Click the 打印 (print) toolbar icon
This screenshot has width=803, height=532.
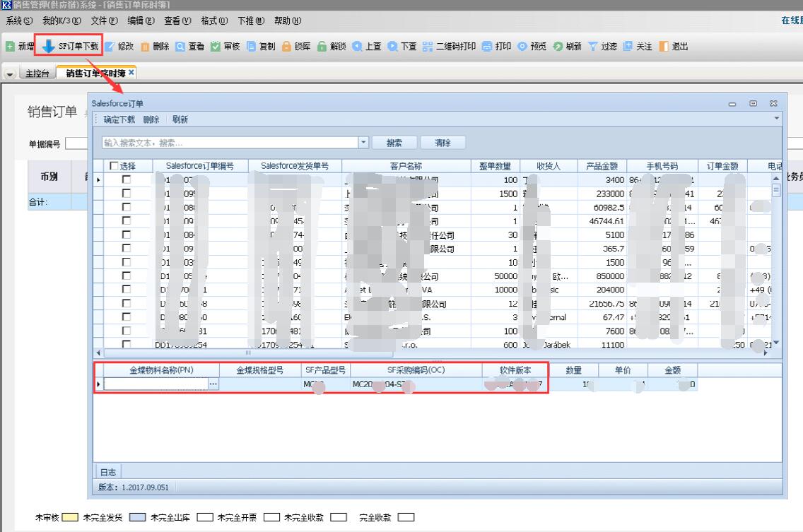point(487,46)
